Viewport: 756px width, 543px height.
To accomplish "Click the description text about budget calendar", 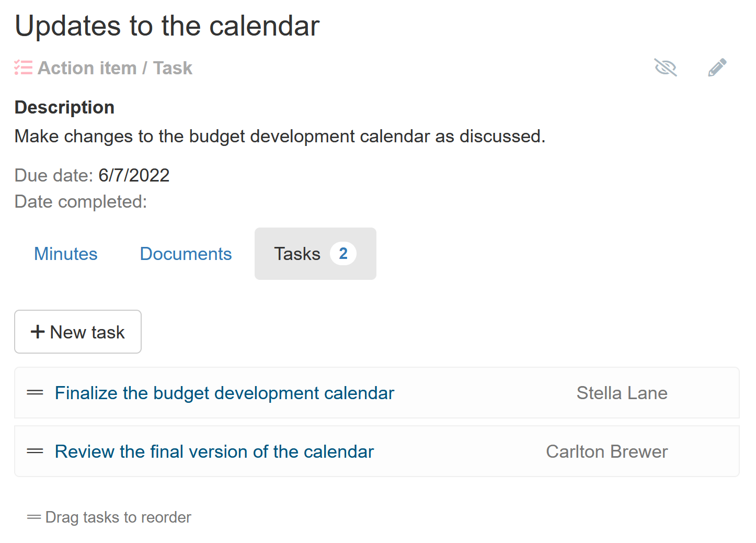I will pos(280,136).
